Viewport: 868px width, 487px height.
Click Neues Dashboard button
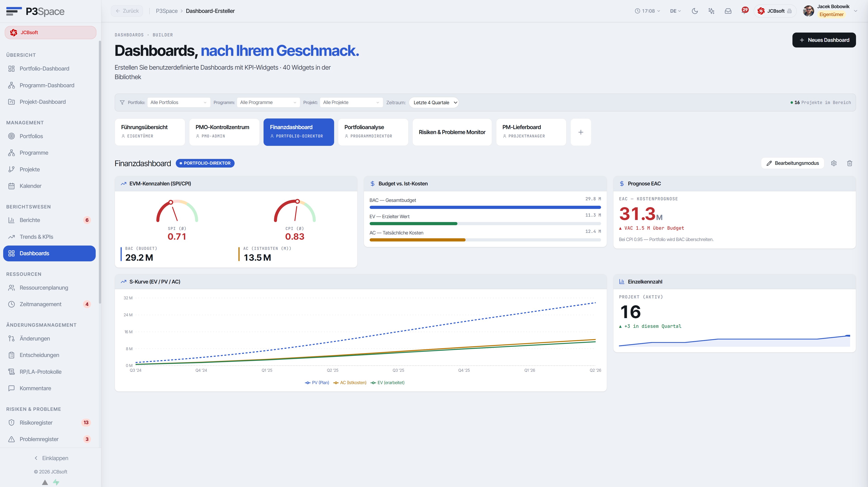(824, 40)
